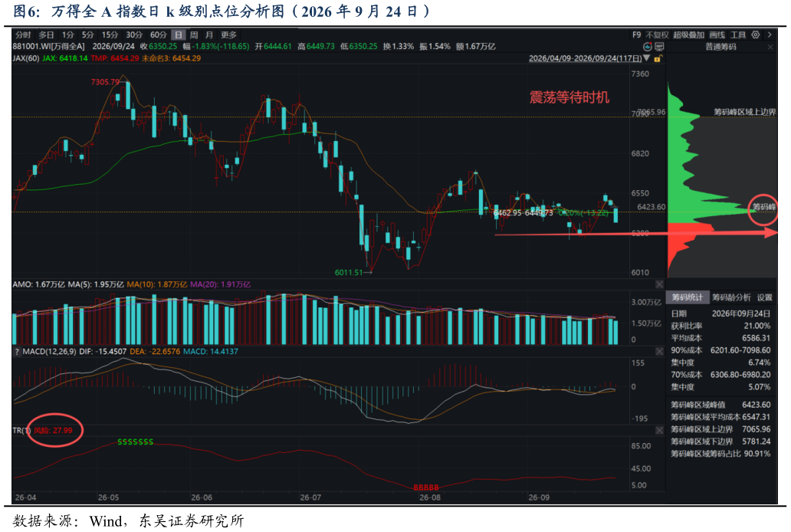Image resolution: width=791 pixels, height=532 pixels.
Task: Select the 1分 one-minute period
Action: tap(67, 34)
